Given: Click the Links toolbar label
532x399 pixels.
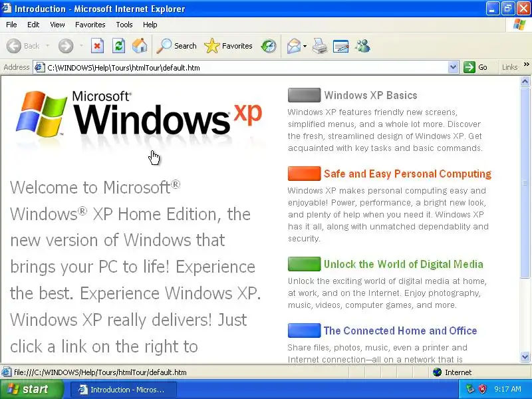Looking at the screenshot, I should pos(509,67).
